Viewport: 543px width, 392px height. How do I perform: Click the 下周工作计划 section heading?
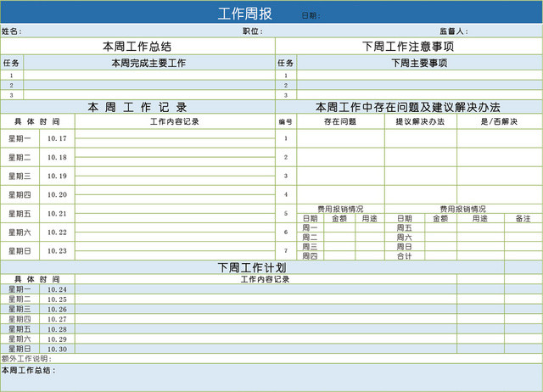pos(252,267)
